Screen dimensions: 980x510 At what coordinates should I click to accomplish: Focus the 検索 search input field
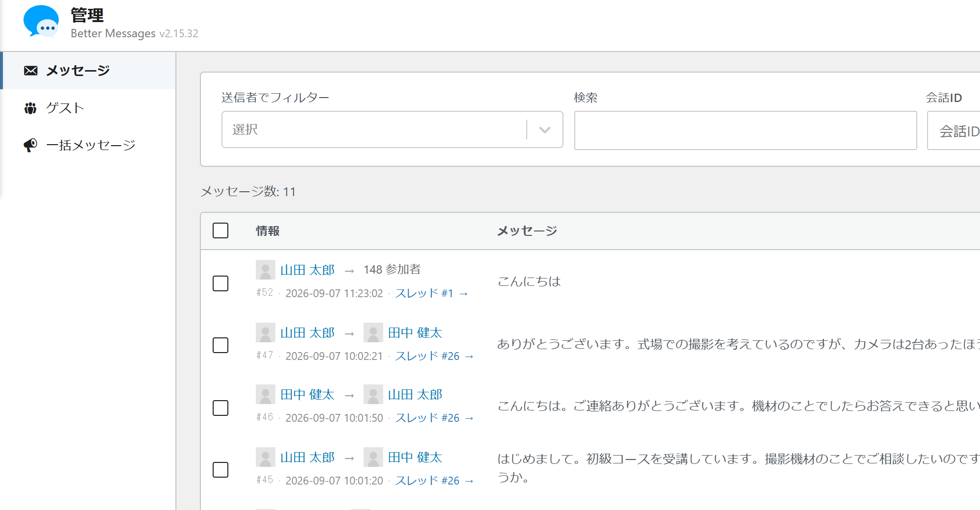pos(745,130)
